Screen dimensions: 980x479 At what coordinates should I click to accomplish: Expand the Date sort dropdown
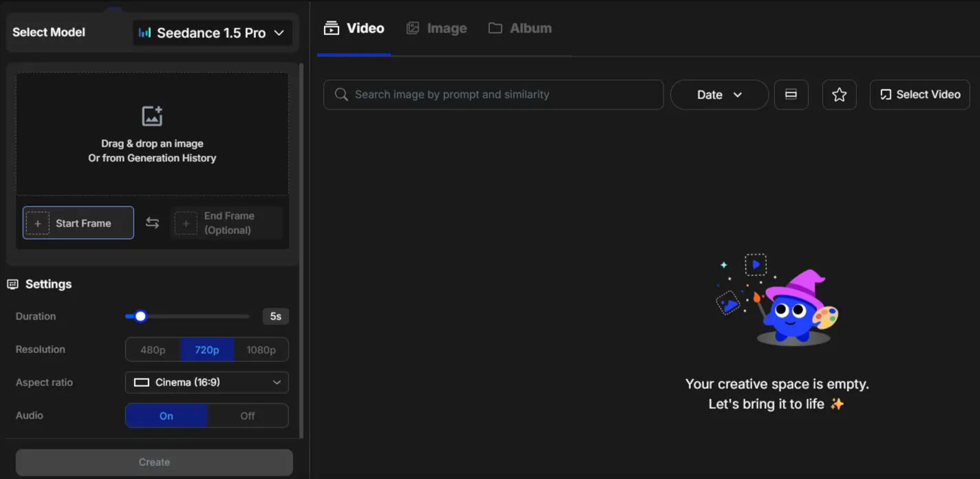point(718,95)
